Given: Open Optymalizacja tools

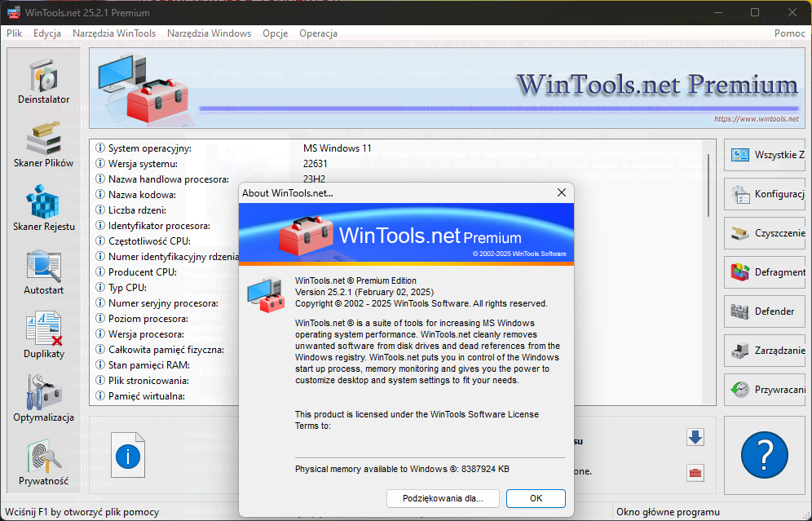Looking at the screenshot, I should coord(43,400).
